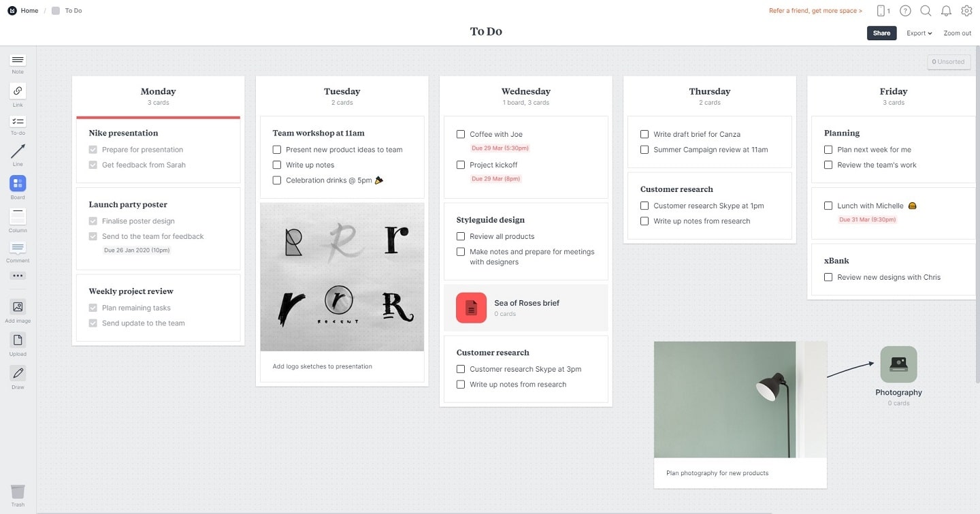
Task: Open the Trash
Action: click(17, 492)
